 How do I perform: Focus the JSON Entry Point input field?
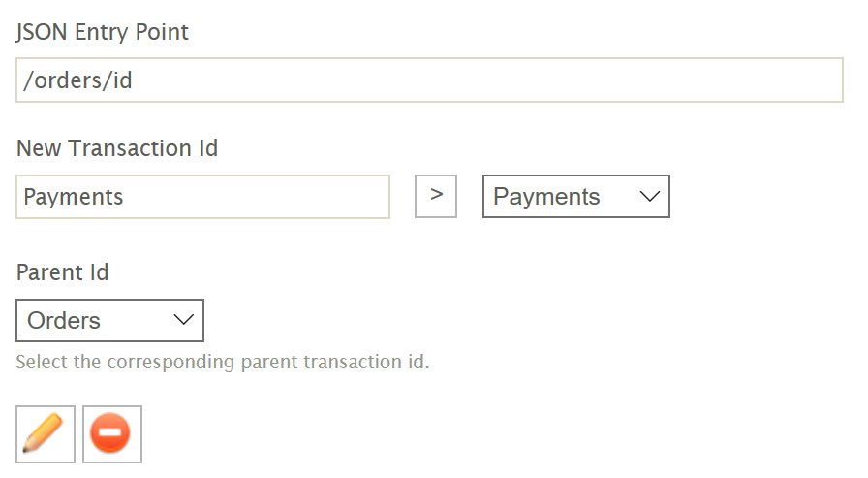[x=429, y=80]
